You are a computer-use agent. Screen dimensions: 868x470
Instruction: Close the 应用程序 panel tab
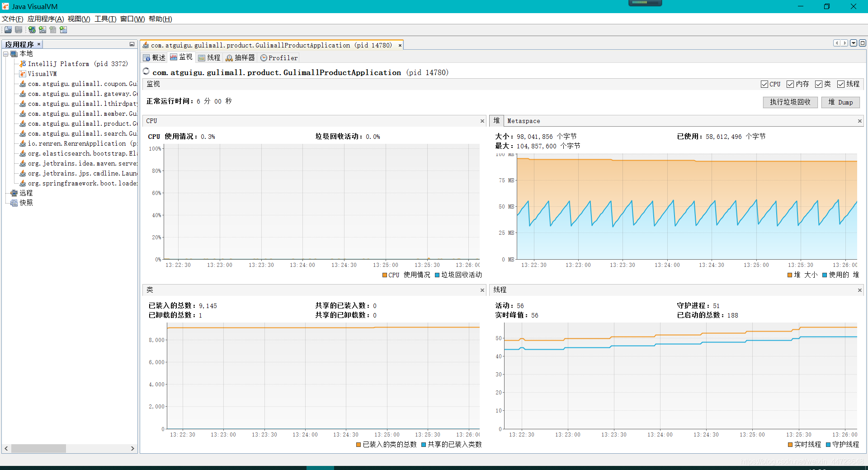click(x=39, y=44)
